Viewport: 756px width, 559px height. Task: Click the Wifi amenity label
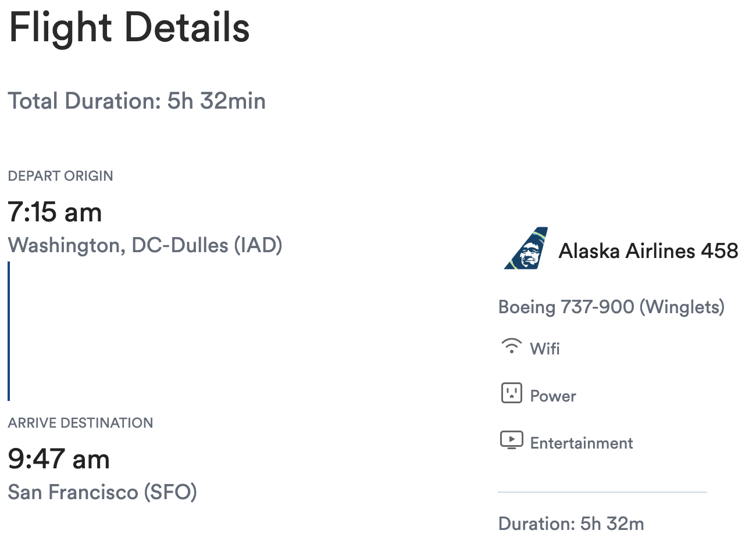(x=545, y=349)
